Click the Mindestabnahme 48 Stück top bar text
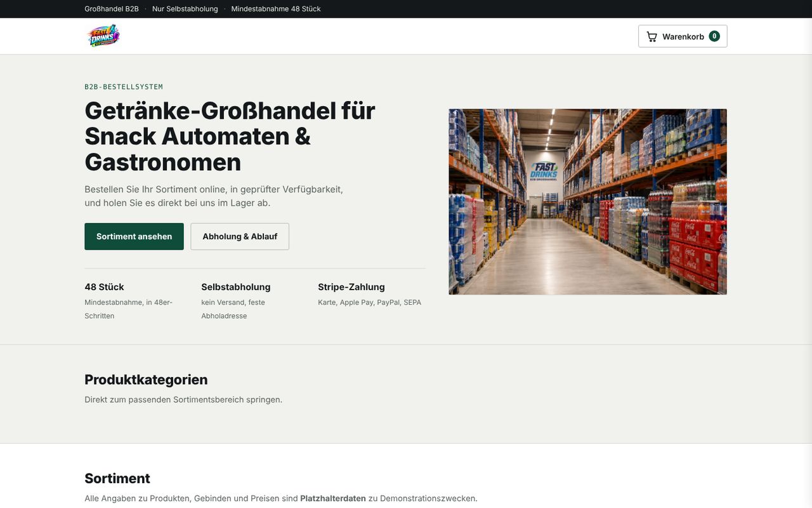This screenshot has width=812, height=508. pos(276,9)
